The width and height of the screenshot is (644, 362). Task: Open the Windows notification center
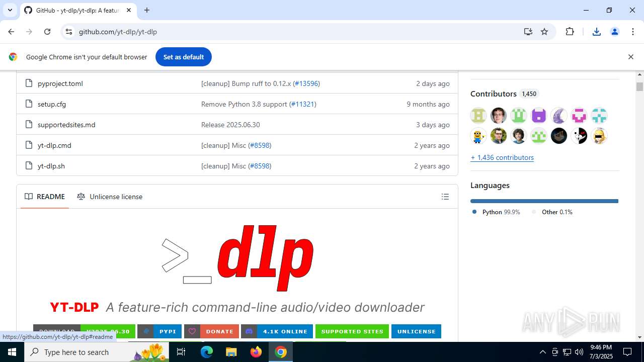pyautogui.click(x=627, y=352)
